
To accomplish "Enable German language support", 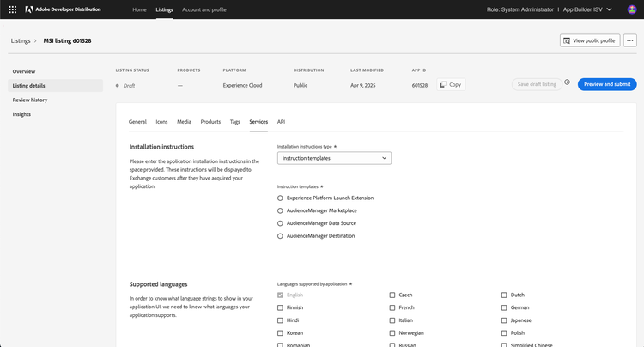I will pos(504,307).
